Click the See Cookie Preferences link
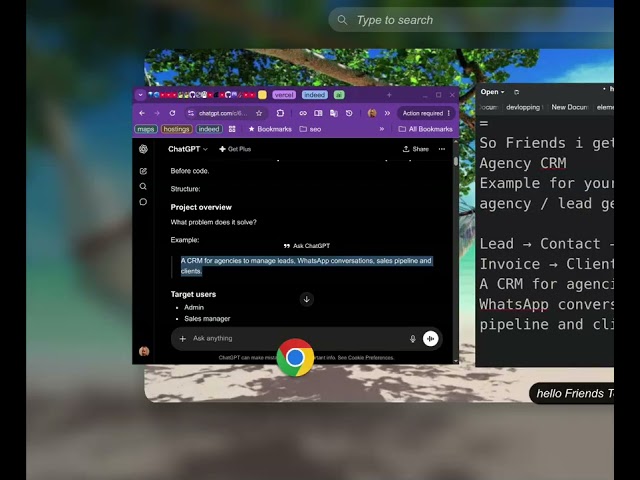The width and height of the screenshot is (640, 480). [365, 358]
